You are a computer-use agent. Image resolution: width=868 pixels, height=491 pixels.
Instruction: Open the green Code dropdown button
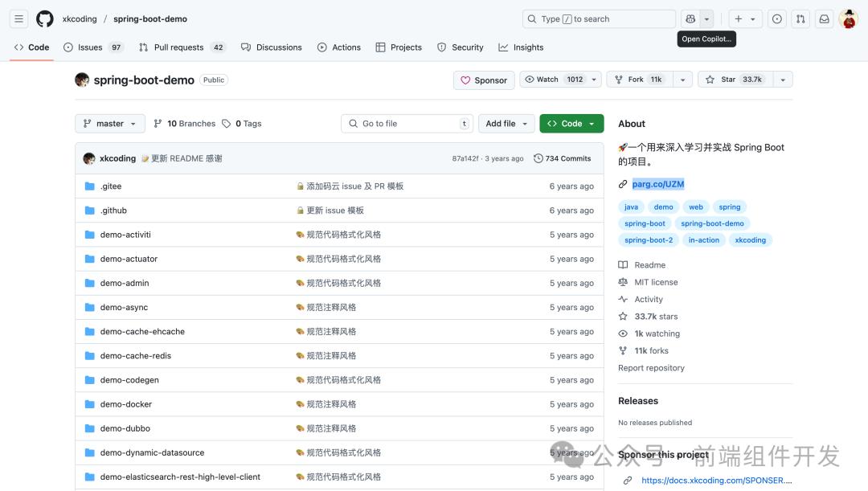(571, 124)
